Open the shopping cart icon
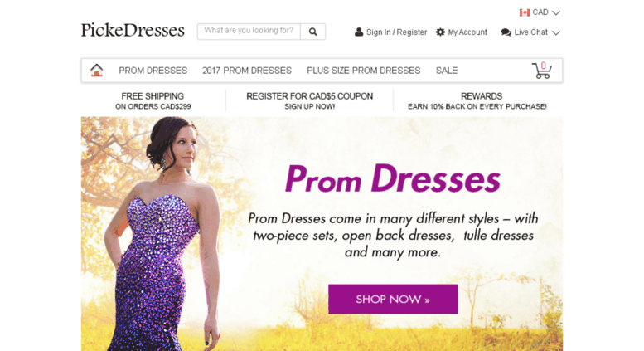This screenshot has width=644, height=351. tap(542, 71)
